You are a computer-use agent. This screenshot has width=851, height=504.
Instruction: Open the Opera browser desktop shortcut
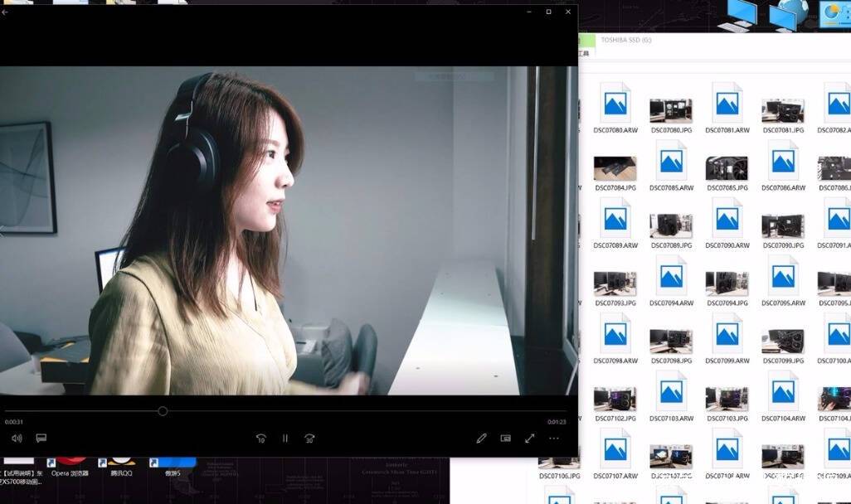click(x=70, y=467)
